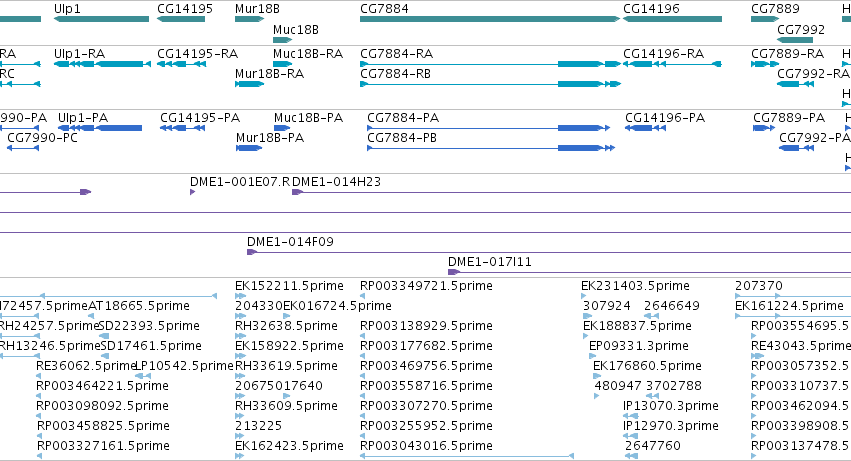Select the CG14195-RA transcript label
Viewport: 851px width, 461px height.
[x=198, y=54]
